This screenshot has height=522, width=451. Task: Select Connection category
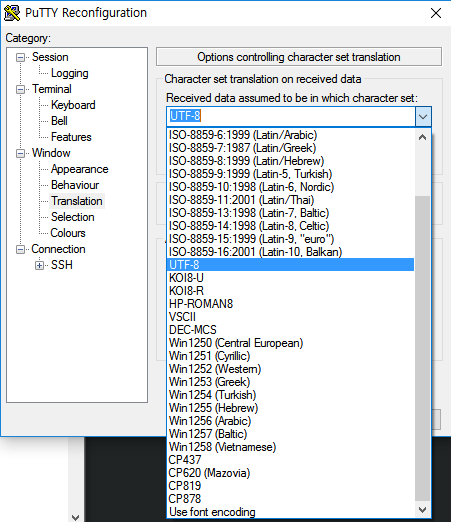(x=58, y=249)
